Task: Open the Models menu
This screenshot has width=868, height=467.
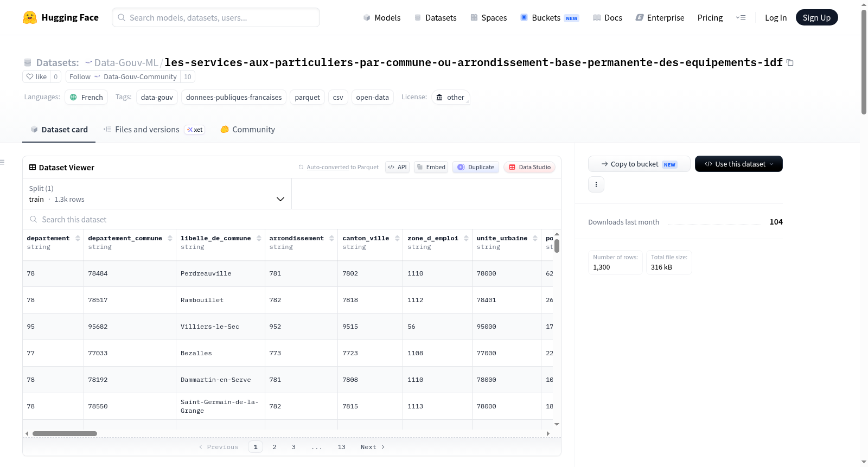Action: coord(382,17)
